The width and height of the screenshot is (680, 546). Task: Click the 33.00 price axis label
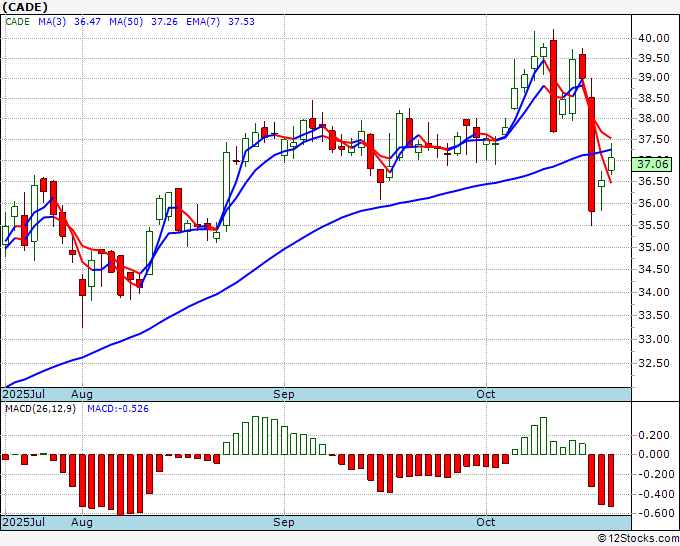[x=654, y=339]
